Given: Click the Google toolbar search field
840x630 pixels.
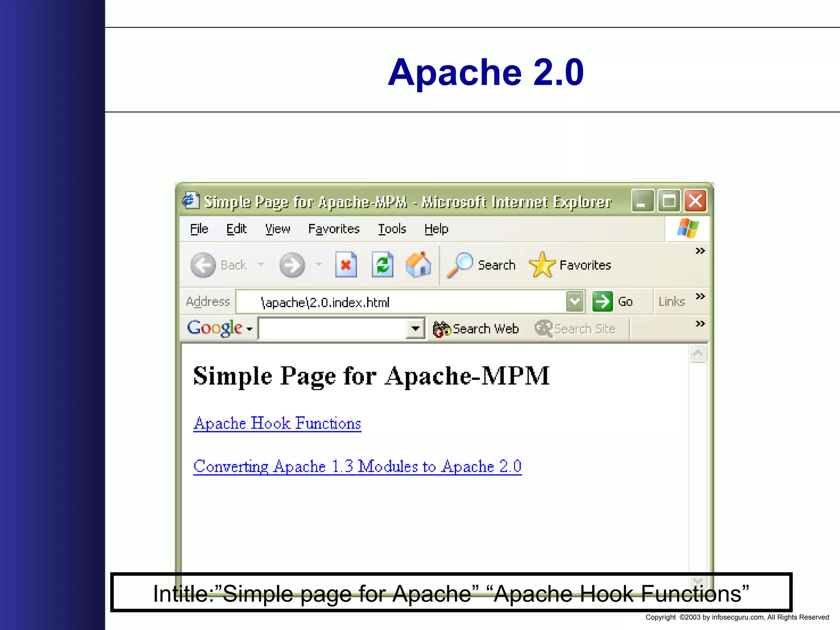Looking at the screenshot, I should coord(332,329).
